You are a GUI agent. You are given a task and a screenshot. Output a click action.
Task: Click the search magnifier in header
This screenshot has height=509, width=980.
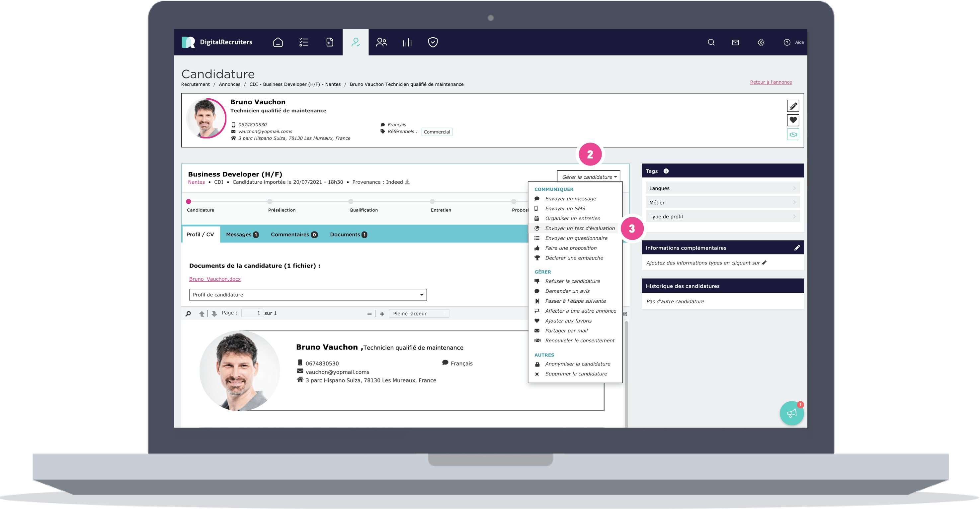point(711,42)
